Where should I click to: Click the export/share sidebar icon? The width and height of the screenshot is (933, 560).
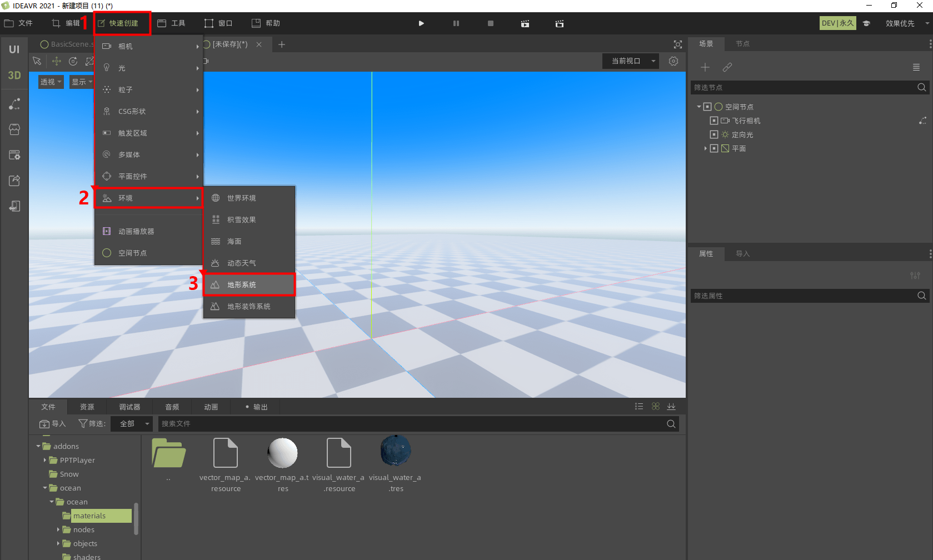14,181
